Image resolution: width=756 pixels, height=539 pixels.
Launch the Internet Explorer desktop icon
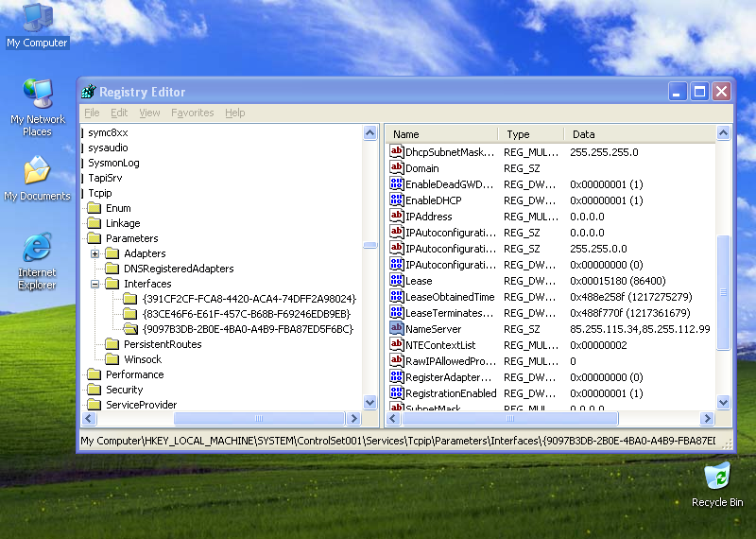point(37,261)
